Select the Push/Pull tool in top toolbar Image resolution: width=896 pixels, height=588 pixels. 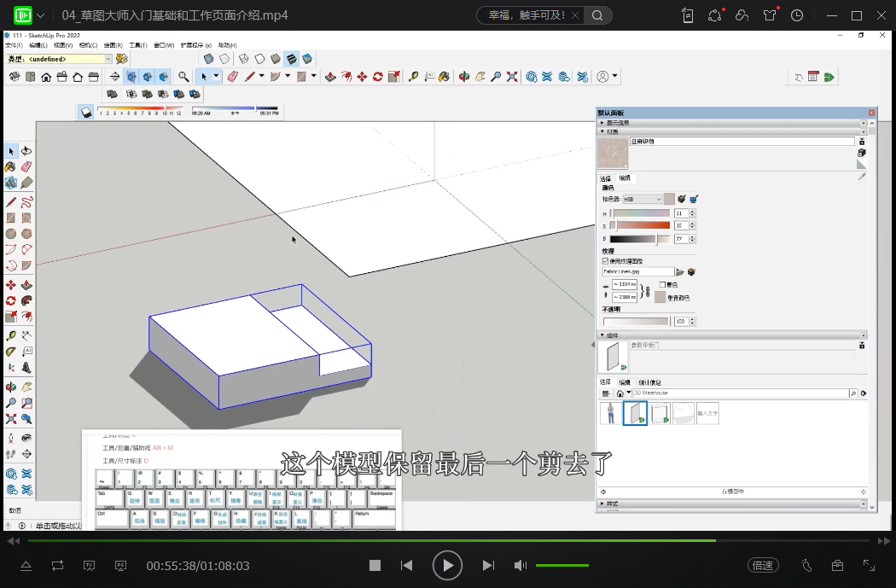click(330, 77)
